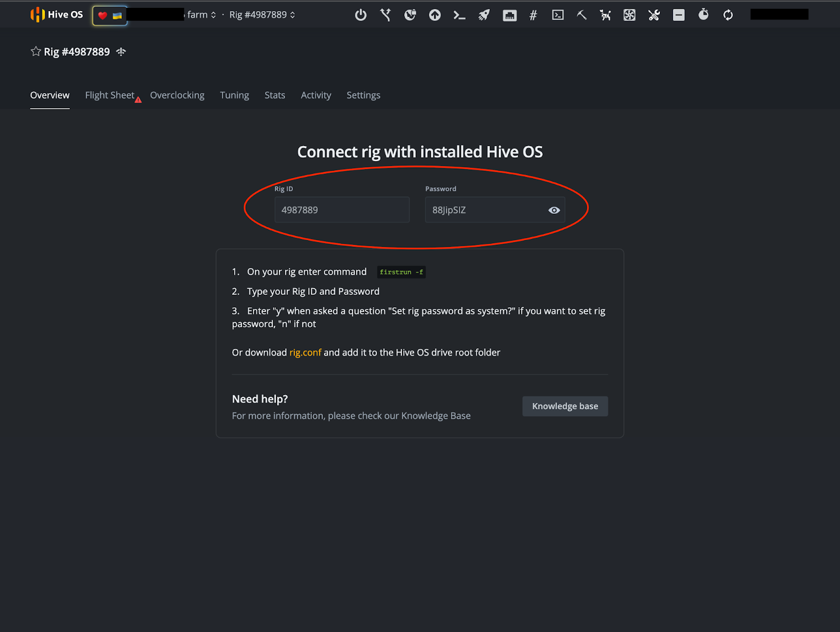Screen dimensions: 840x632
Task: Click the icon beside Rig #4987889 title
Action: [121, 51]
